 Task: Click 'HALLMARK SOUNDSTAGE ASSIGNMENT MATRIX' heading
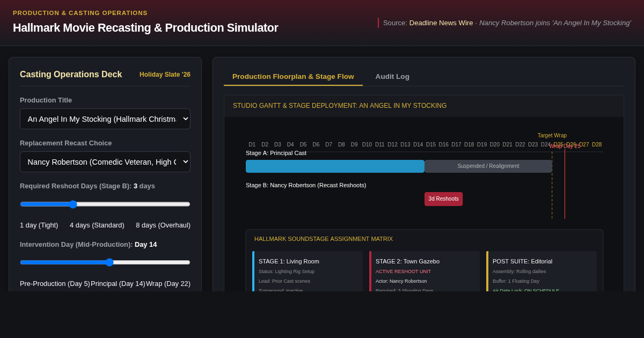tap(324, 239)
